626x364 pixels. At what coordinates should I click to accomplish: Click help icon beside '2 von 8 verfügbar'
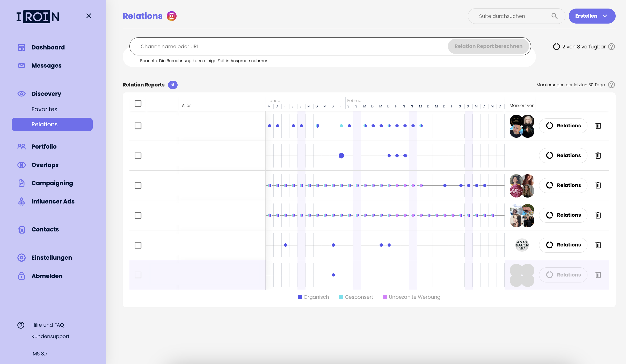[612, 47]
